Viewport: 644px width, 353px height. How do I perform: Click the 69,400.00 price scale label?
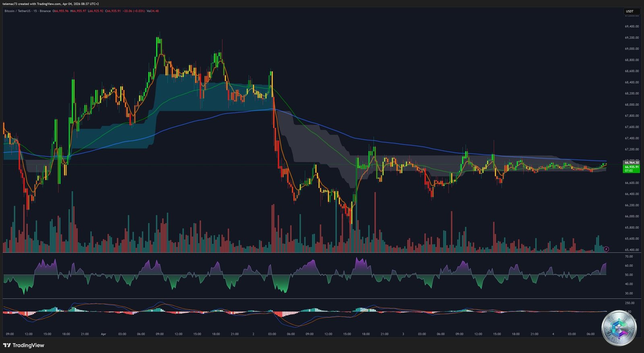[632, 26]
